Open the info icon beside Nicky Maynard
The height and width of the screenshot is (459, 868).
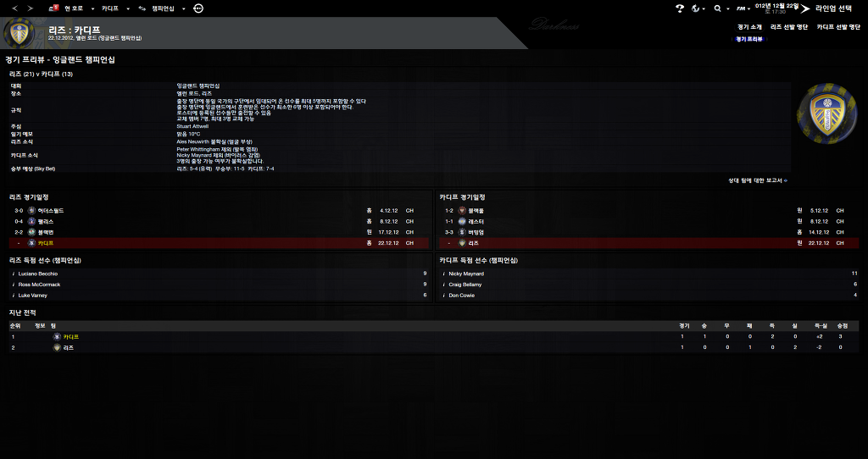pos(444,274)
